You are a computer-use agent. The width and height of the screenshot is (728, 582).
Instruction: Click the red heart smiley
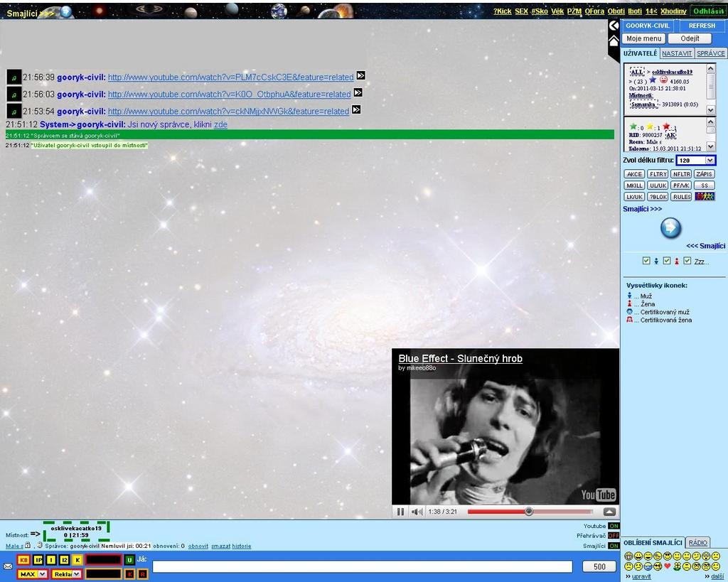(x=667, y=566)
